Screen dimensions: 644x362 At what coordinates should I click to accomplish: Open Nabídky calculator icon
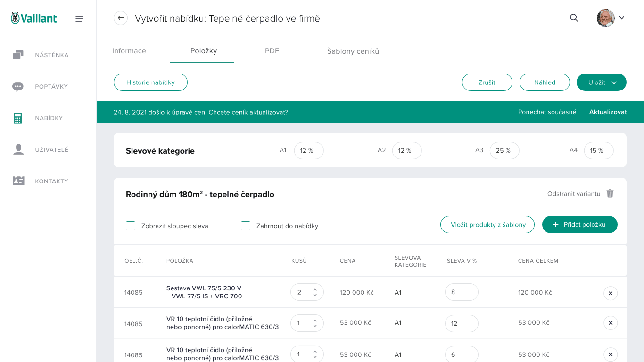[x=18, y=118]
